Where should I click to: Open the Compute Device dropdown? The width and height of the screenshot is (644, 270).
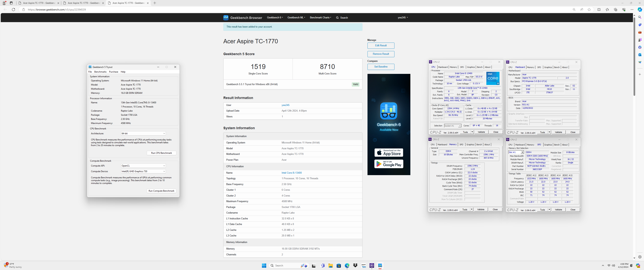click(x=143, y=171)
